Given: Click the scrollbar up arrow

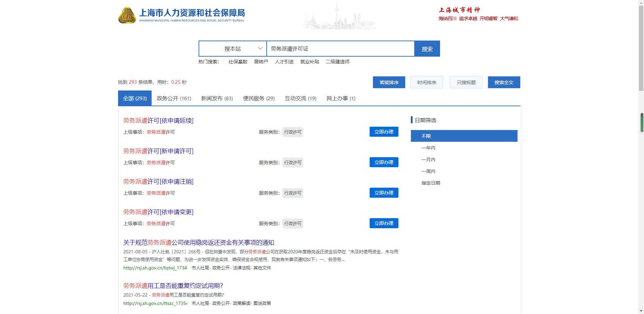Looking at the screenshot, I should point(641,3).
